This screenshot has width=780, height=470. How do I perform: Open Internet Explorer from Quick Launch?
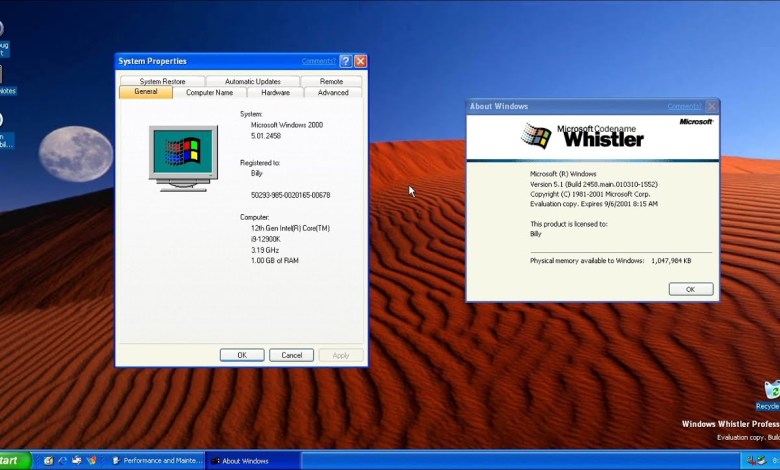coord(62,461)
